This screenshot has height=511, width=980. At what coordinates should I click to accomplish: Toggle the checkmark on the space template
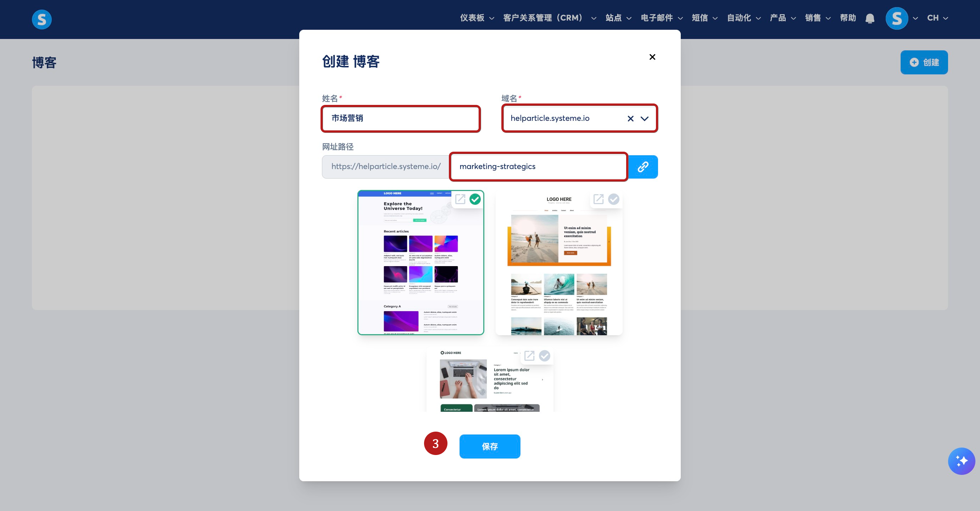tap(475, 199)
